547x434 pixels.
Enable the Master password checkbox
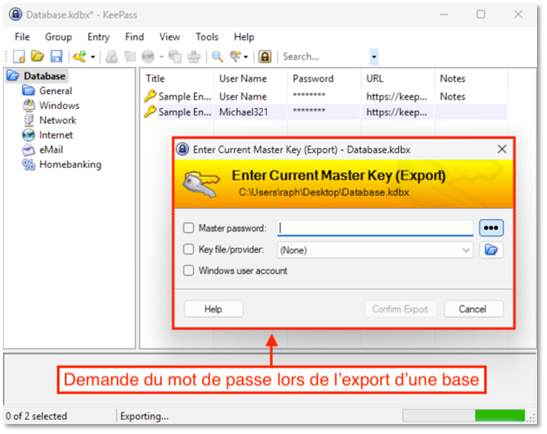coord(189,228)
